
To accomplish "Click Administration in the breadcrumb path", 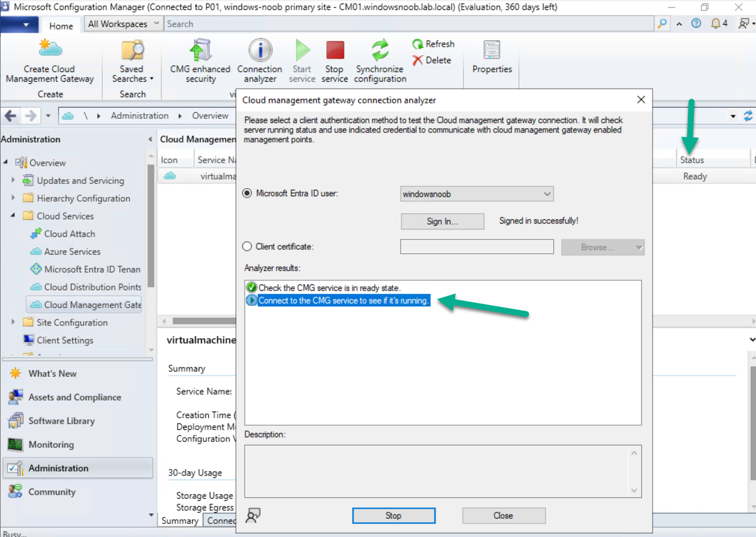I will point(139,116).
